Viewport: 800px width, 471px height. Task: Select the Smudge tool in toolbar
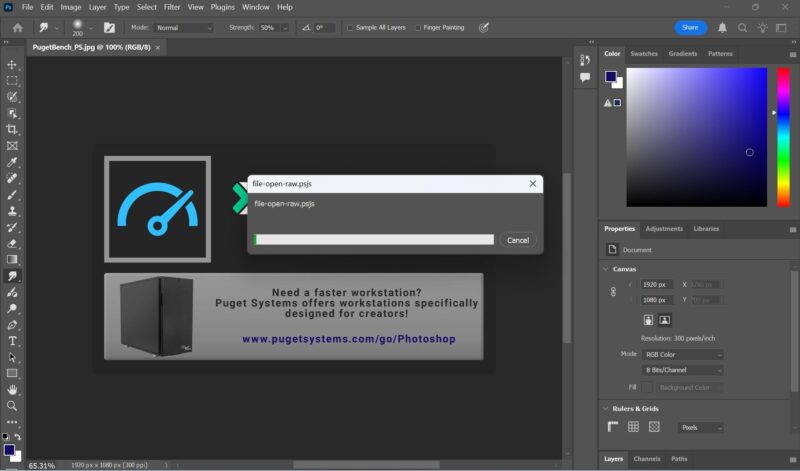tap(12, 276)
